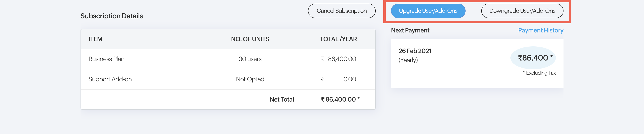The image size is (644, 134).
Task: Click the Cancel Subscription button
Action: [x=342, y=11]
